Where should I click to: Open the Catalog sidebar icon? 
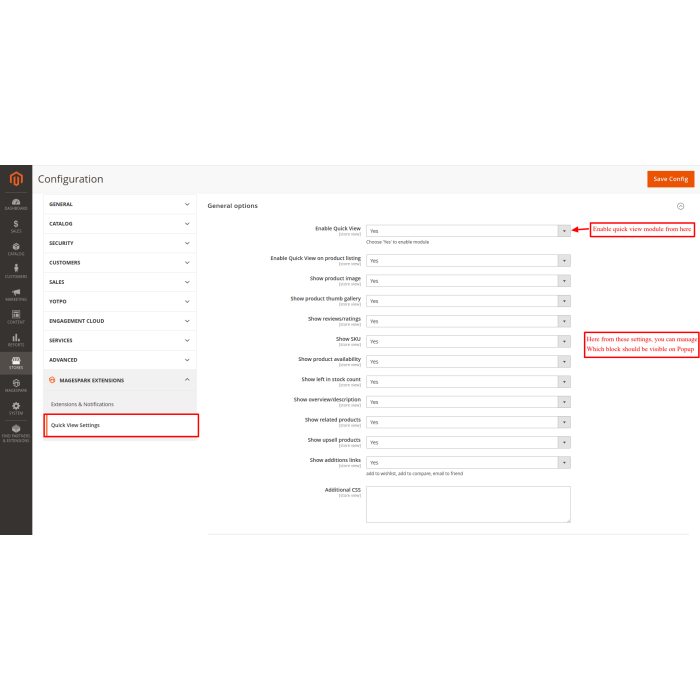pos(16,250)
